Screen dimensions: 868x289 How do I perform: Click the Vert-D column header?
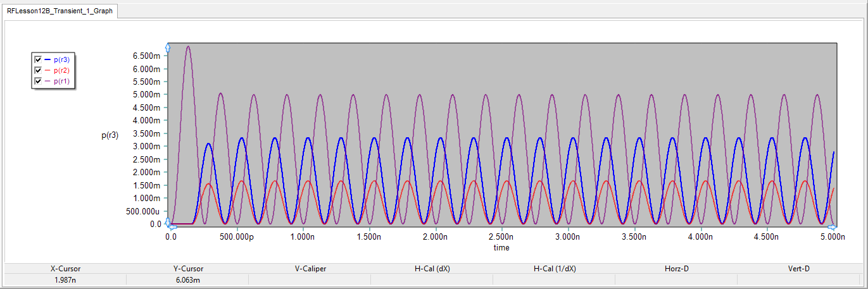pyautogui.click(x=798, y=269)
